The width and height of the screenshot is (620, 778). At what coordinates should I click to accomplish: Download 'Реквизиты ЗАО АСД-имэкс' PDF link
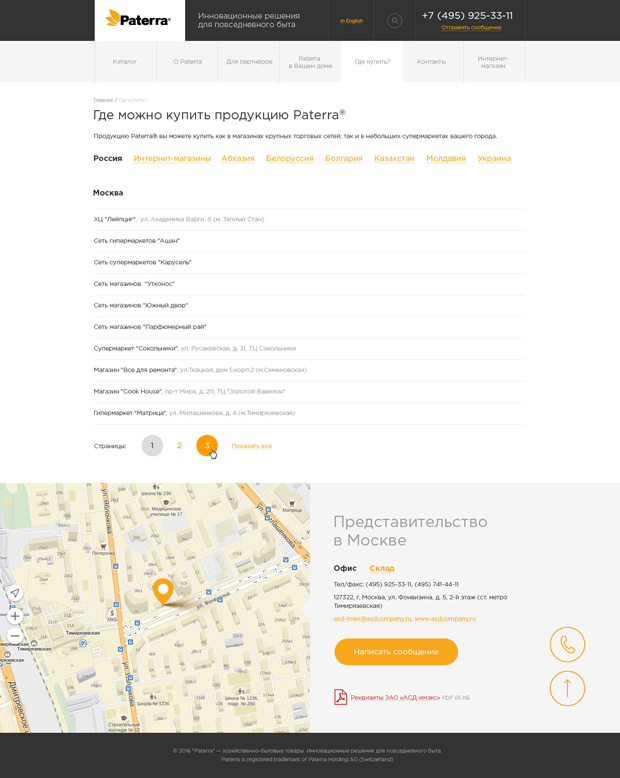click(395, 698)
